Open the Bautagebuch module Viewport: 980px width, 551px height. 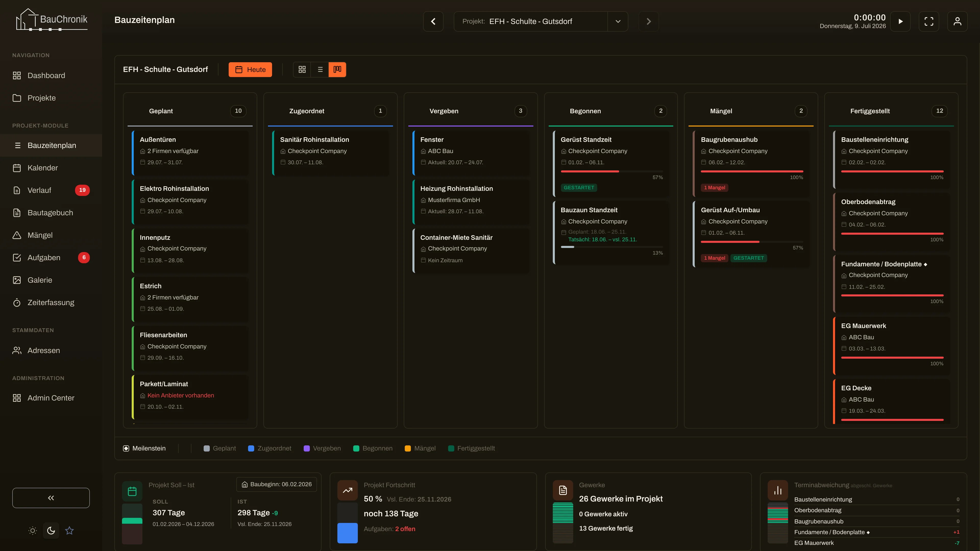pos(51,212)
